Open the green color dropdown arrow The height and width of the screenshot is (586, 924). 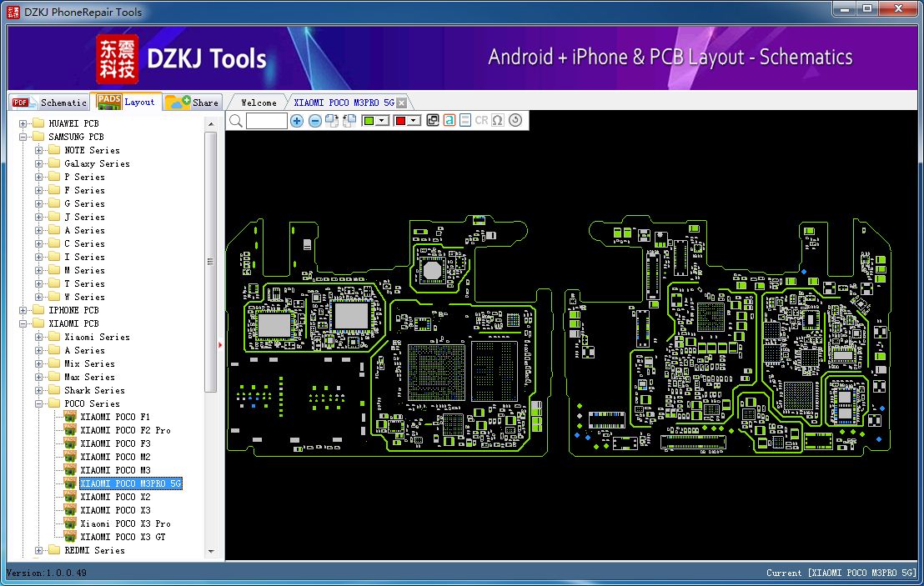pyautogui.click(x=383, y=121)
